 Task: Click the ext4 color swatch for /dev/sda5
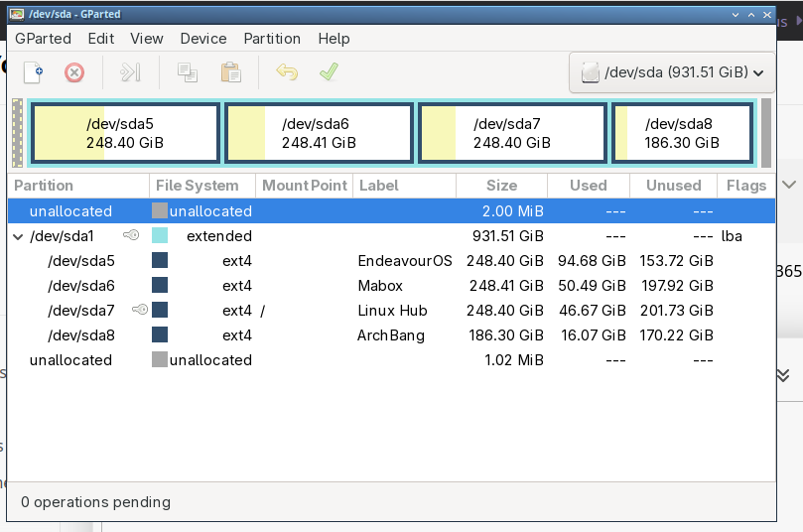pos(160,261)
